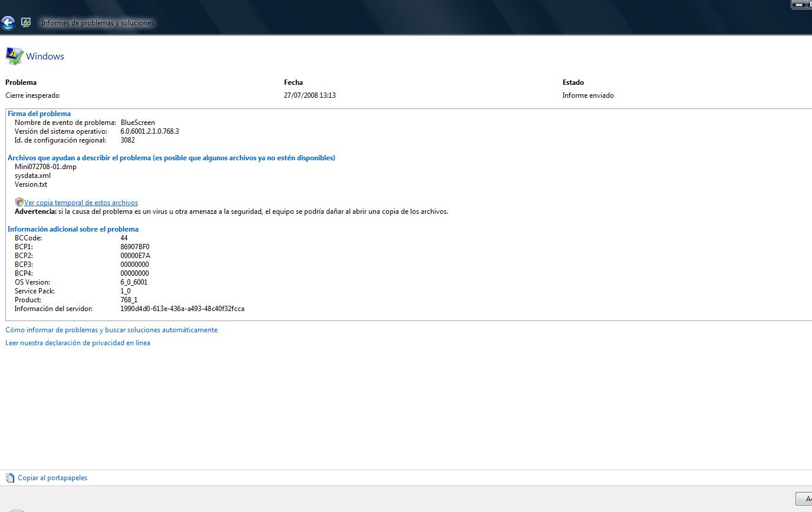Click the BCP2 value '00000E7A'
This screenshot has height=512, width=812.
136,256
